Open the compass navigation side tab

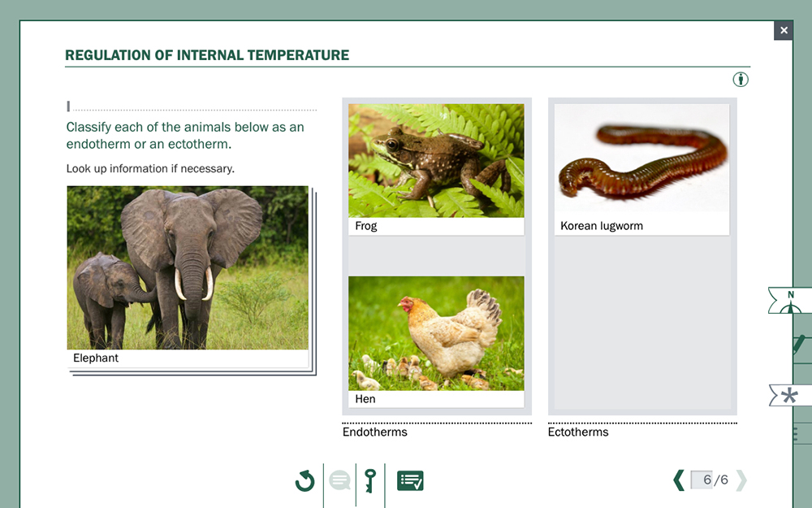coord(790,300)
